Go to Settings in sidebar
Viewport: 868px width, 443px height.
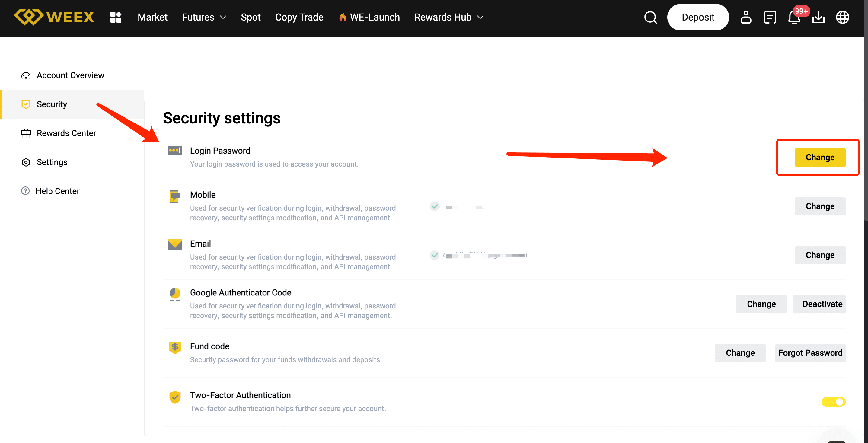(x=52, y=162)
